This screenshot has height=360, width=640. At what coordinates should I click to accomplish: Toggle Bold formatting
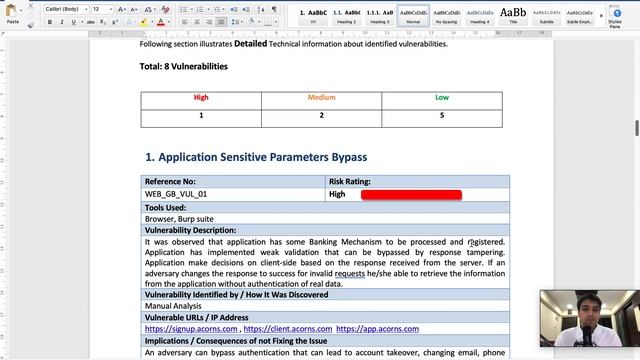click(50, 22)
